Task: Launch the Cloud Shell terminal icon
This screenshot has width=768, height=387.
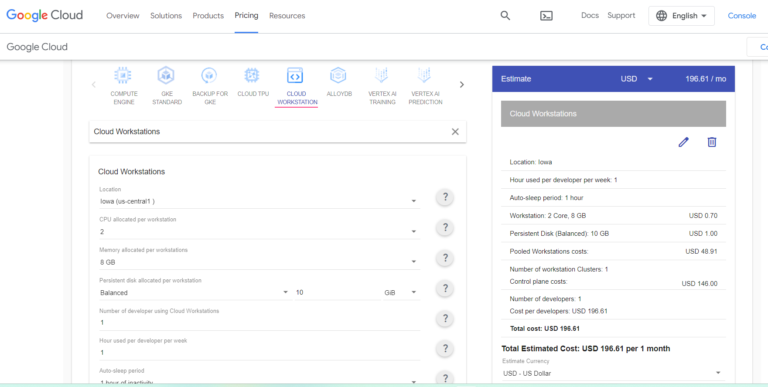Action: 546,16
